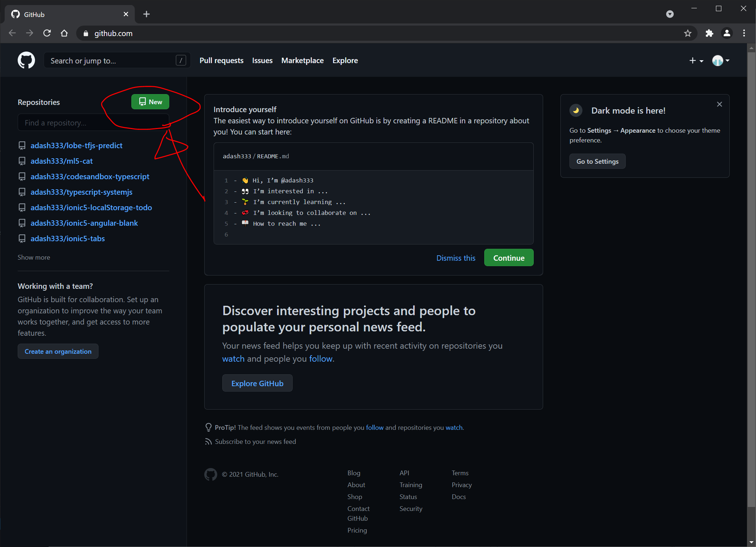756x547 pixels.
Task: Reload the github.com page
Action: [47, 33]
